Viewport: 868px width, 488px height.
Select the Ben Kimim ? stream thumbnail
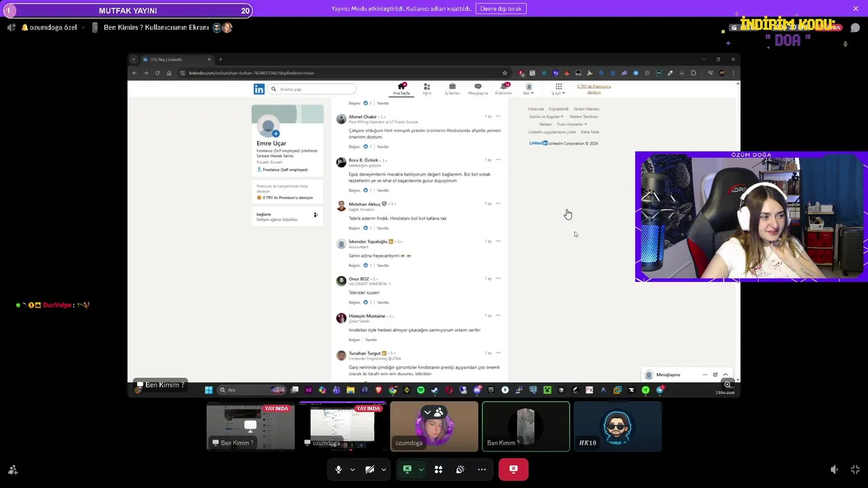pos(251,426)
